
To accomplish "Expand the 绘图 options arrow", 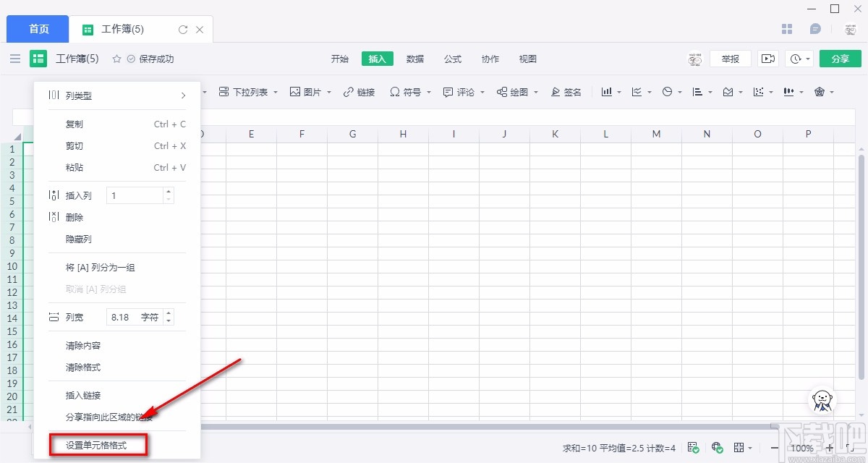I will pyautogui.click(x=536, y=93).
